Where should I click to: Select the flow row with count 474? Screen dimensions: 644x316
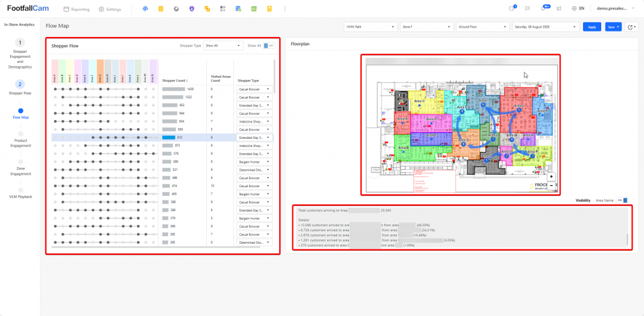pyautogui.click(x=162, y=186)
